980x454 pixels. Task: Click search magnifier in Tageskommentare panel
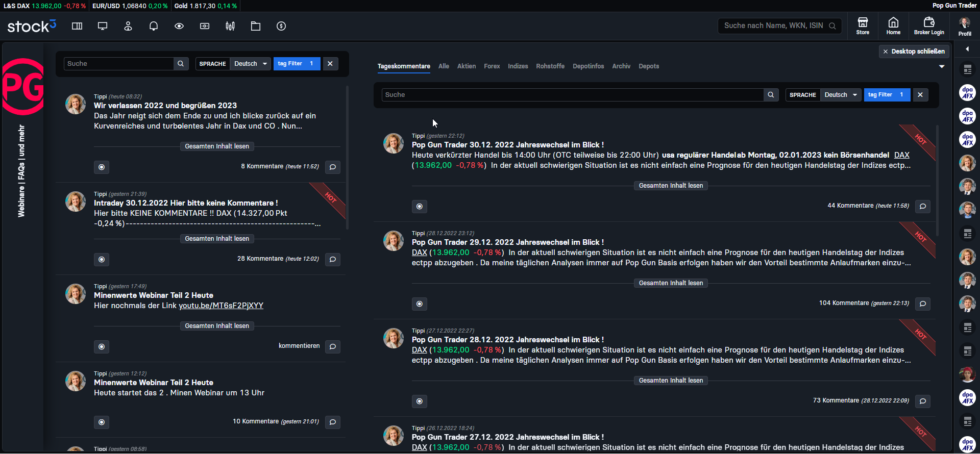pyautogui.click(x=771, y=95)
